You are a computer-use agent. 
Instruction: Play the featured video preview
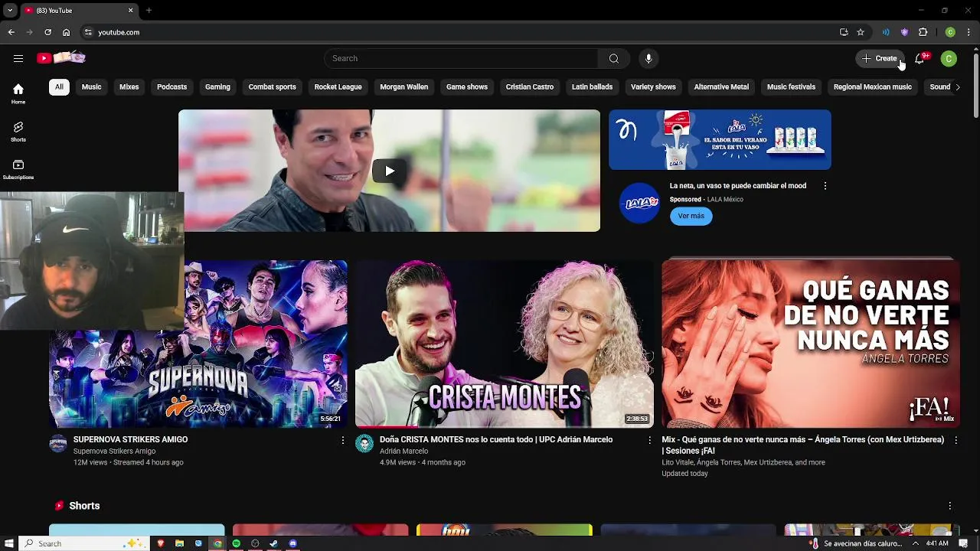(389, 171)
